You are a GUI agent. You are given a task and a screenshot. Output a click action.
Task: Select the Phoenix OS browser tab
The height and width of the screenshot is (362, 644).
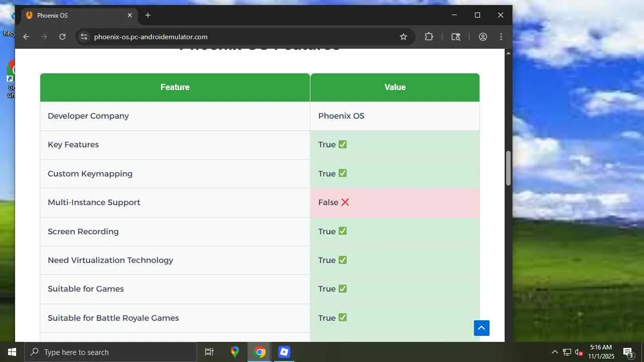click(x=79, y=15)
